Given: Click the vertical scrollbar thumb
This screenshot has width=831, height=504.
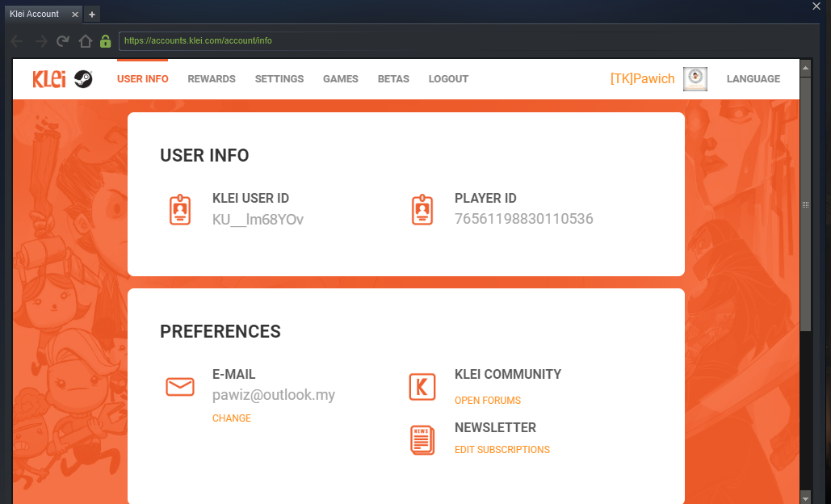Looking at the screenshot, I should pos(806,204).
